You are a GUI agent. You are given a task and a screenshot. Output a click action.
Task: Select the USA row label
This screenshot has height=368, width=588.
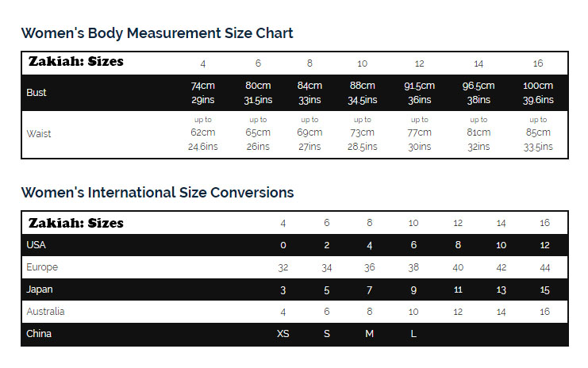click(36, 245)
